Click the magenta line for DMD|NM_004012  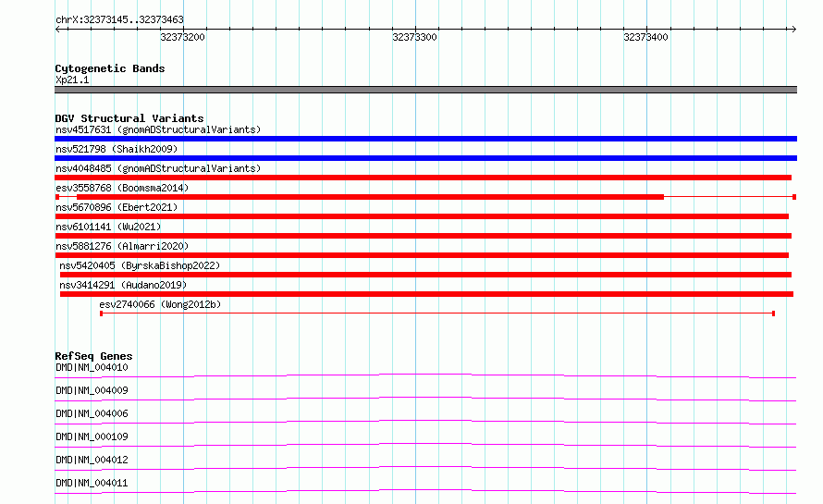coord(425,467)
